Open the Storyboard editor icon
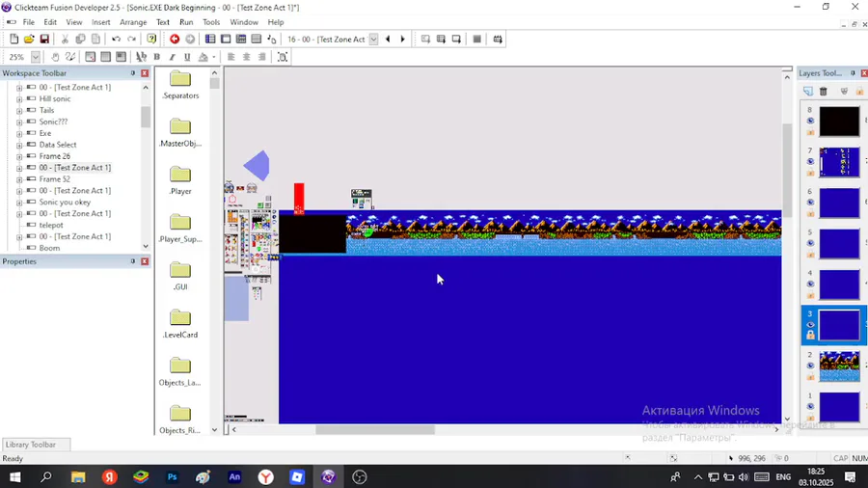 (210, 40)
